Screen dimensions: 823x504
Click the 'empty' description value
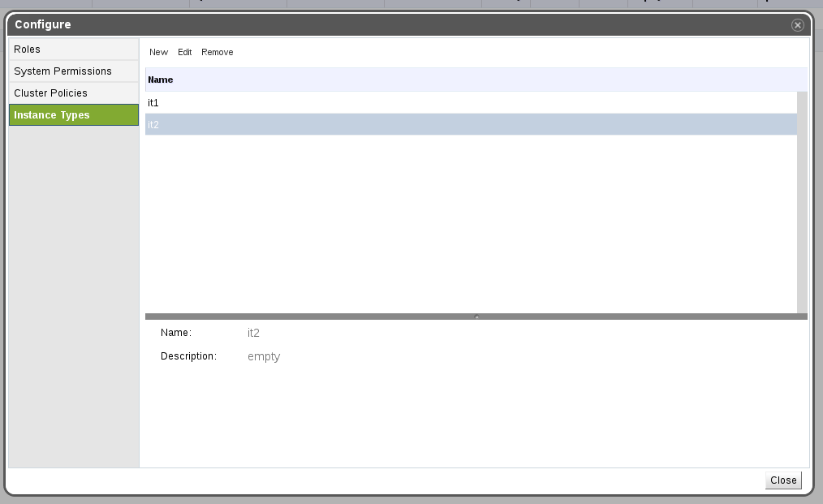tap(264, 356)
